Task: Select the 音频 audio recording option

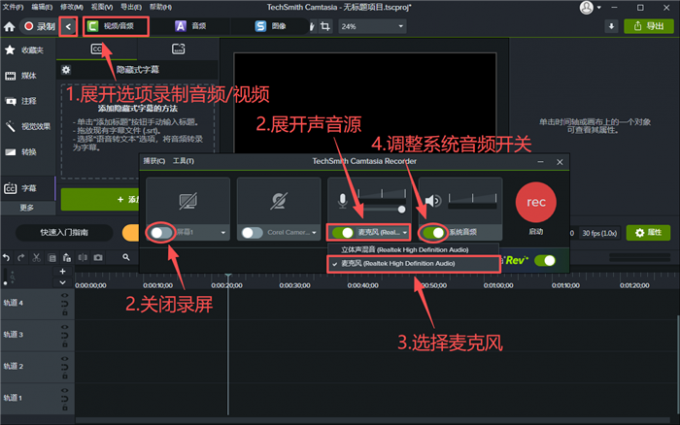Action: [x=191, y=26]
